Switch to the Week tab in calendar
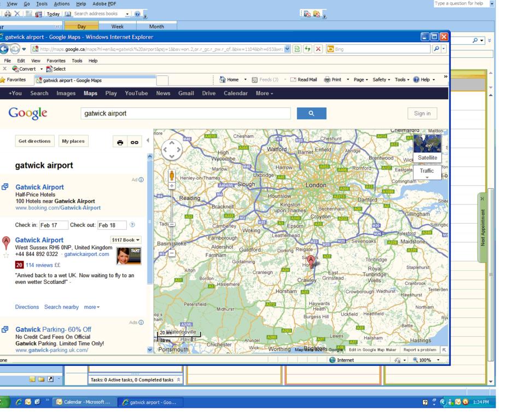525x420 pixels. point(117,26)
